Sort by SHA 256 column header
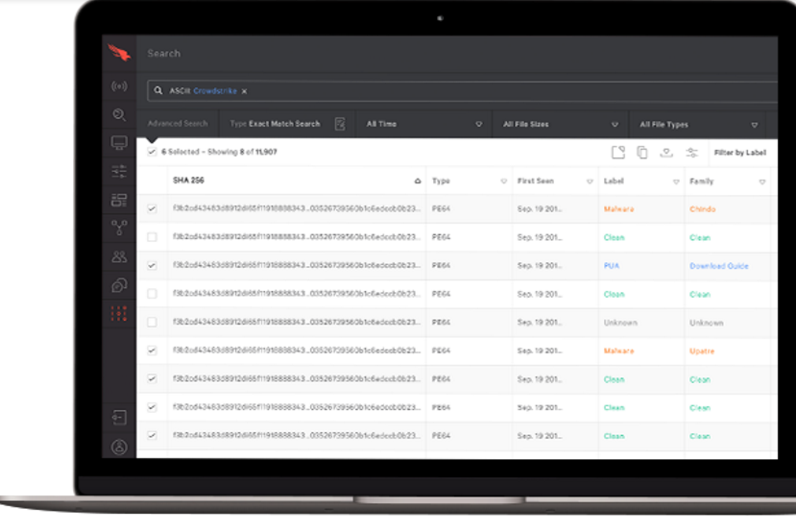 click(x=188, y=181)
